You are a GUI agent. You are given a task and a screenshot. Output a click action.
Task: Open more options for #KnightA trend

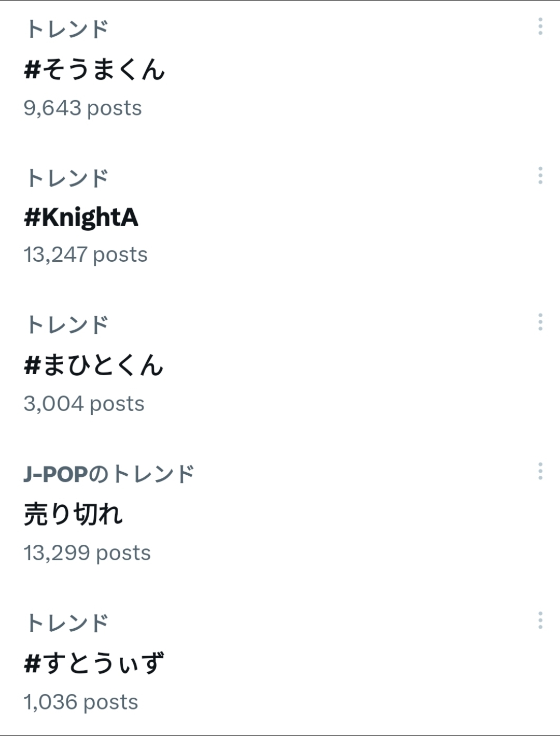pyautogui.click(x=540, y=176)
